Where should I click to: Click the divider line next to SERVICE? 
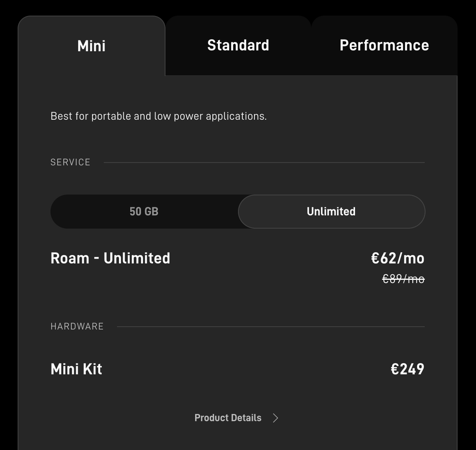(264, 163)
